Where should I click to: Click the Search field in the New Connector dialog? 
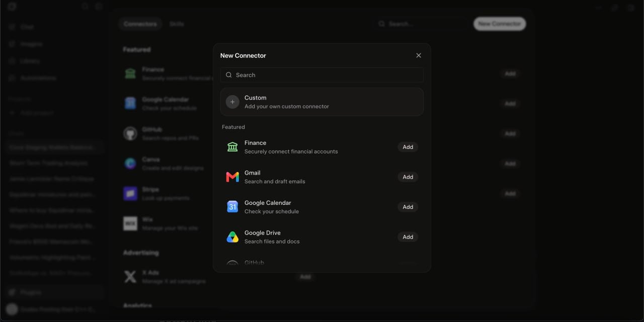322,75
